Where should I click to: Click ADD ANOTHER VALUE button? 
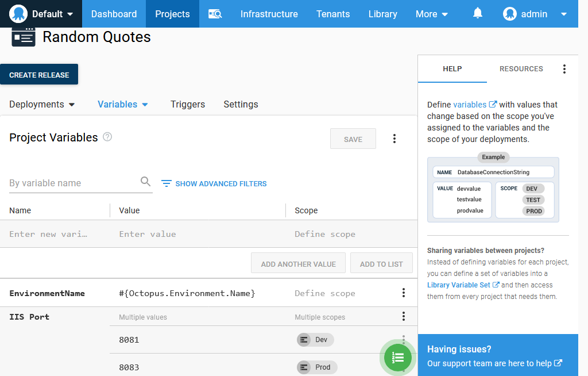298,263
